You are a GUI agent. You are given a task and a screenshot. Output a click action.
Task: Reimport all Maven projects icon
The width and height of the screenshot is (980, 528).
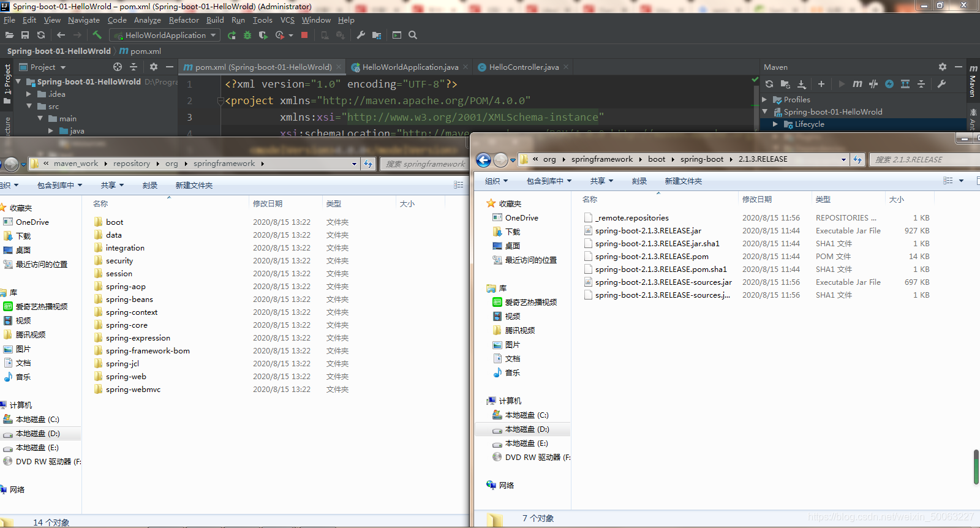tap(769, 84)
